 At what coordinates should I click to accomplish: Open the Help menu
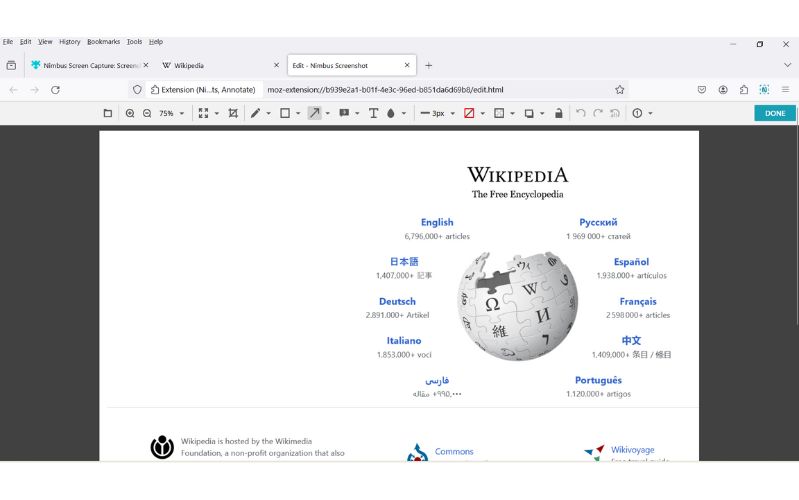pyautogui.click(x=155, y=42)
